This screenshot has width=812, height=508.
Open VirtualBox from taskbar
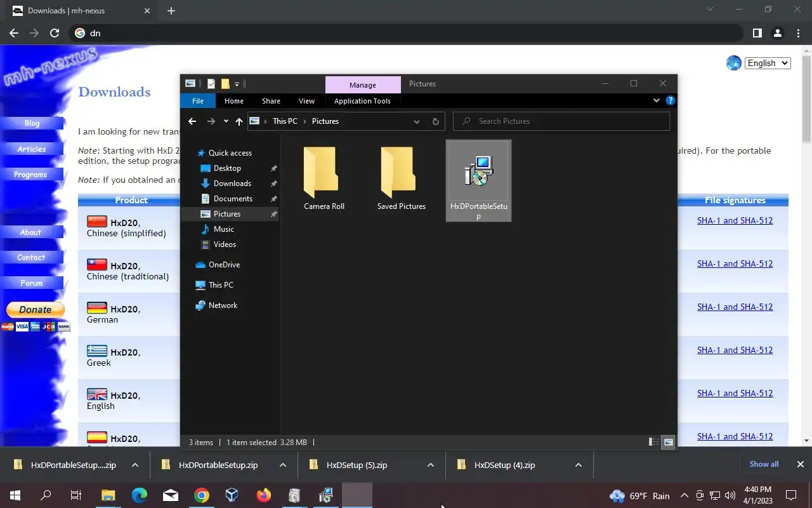click(232, 495)
